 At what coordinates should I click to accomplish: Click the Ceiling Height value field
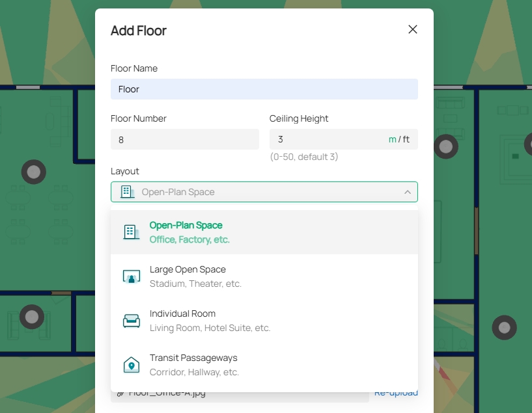(x=326, y=139)
